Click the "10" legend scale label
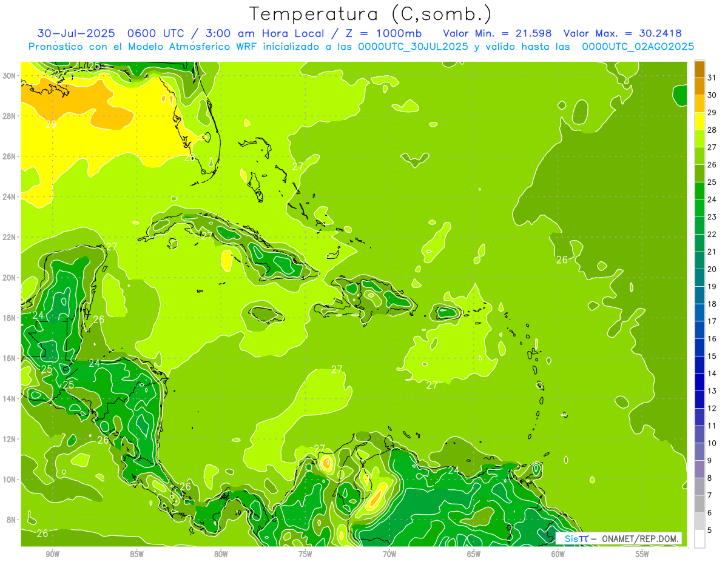 tap(712, 443)
